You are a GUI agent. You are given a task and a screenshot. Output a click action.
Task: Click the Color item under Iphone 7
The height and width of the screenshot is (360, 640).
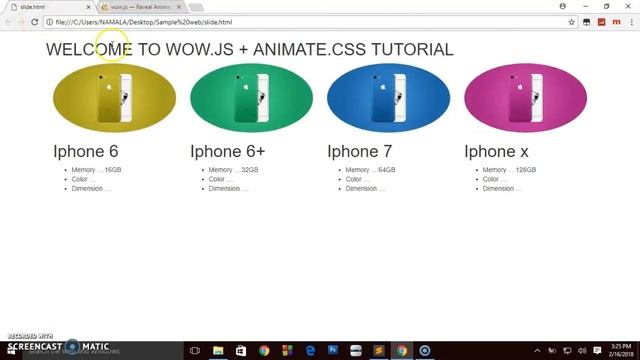coord(358,179)
